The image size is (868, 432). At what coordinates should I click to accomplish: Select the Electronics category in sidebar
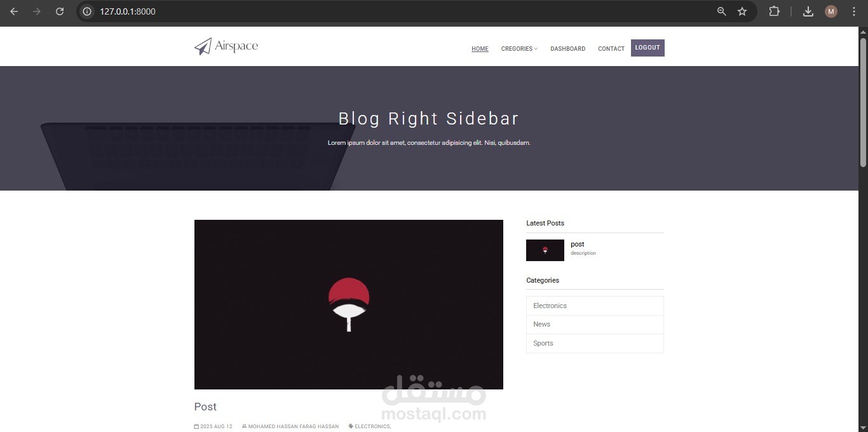pos(595,306)
